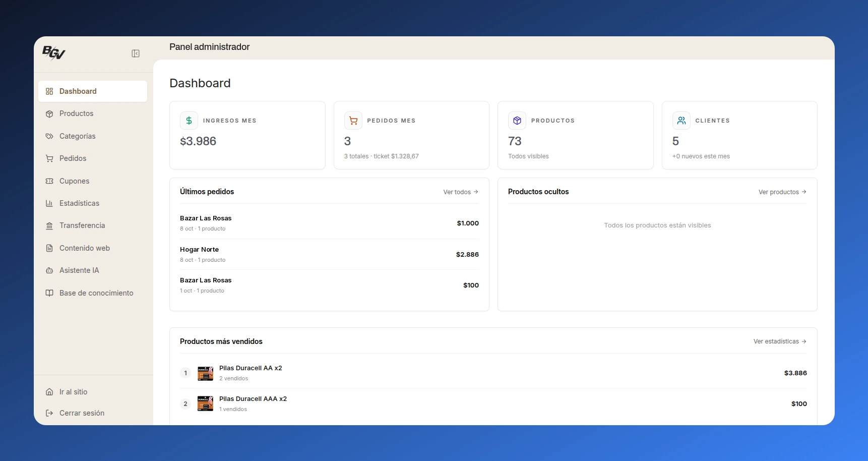868x461 pixels.
Task: Click the 73 products count
Action: pyautogui.click(x=515, y=141)
